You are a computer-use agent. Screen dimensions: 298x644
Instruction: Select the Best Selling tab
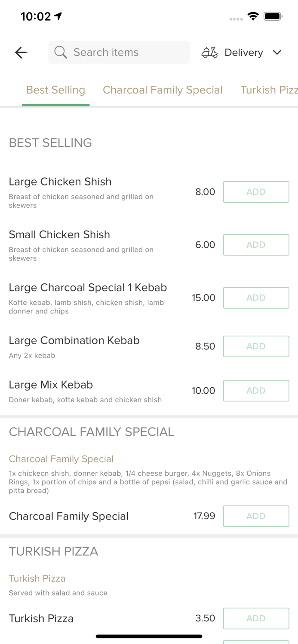point(55,90)
